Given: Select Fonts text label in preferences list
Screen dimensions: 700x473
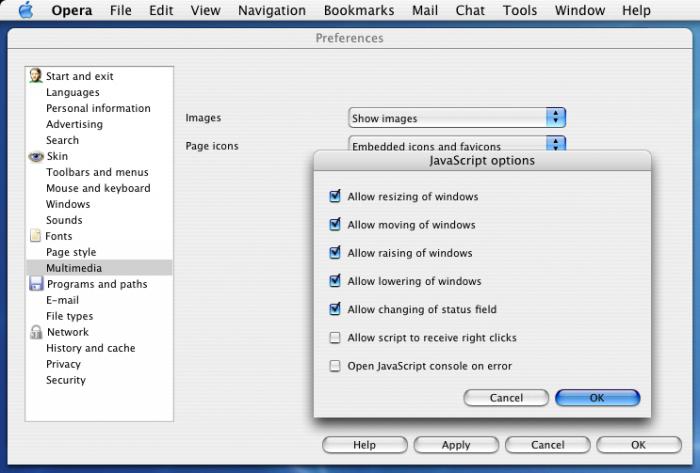Looking at the screenshot, I should point(58,236).
